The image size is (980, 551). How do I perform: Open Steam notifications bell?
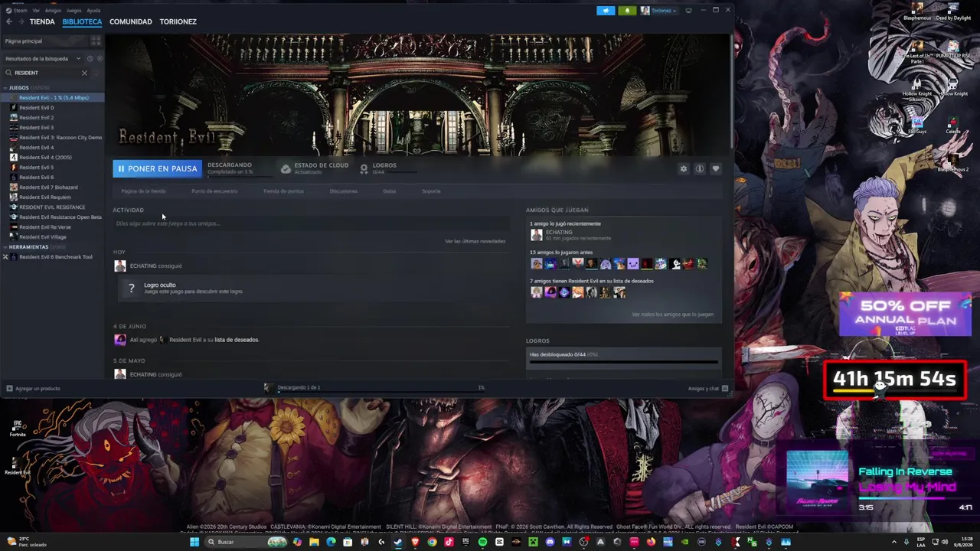pos(628,11)
